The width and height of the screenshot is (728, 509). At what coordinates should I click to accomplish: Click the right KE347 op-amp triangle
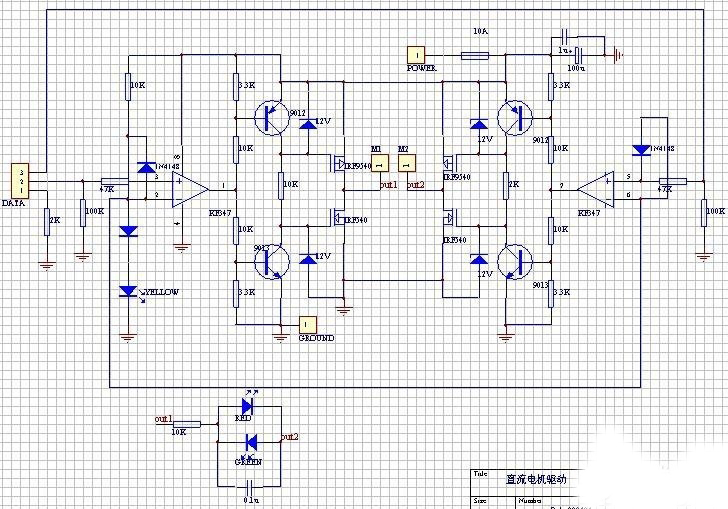pyautogui.click(x=596, y=187)
